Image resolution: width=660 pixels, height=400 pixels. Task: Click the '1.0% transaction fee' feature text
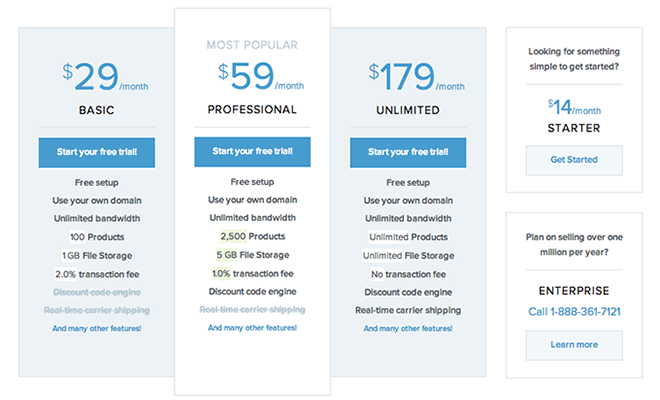coord(252,273)
